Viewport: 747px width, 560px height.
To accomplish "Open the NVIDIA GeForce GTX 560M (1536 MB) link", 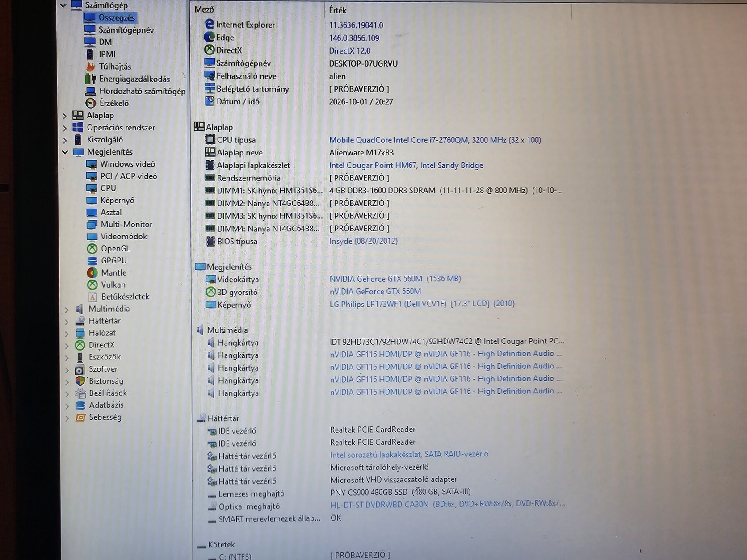I will pyautogui.click(x=395, y=279).
